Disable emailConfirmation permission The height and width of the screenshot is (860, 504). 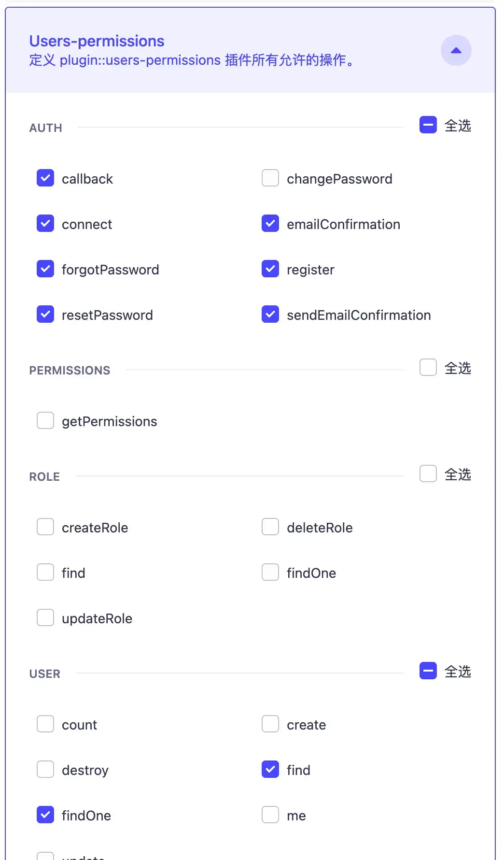tap(270, 223)
